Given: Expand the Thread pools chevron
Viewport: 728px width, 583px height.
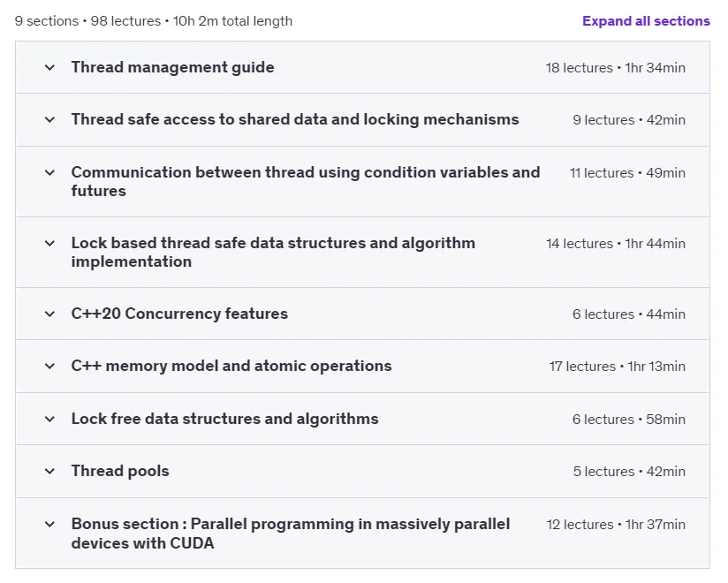Looking at the screenshot, I should pyautogui.click(x=49, y=471).
